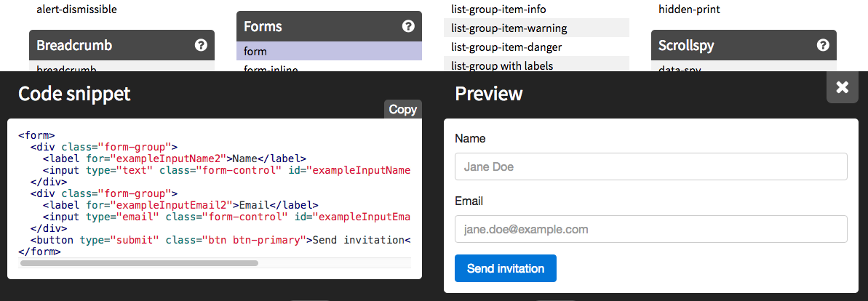Screen dimensions: 868x301
Task: Click the Breadcrumb help question mark icon
Action: coord(201,45)
